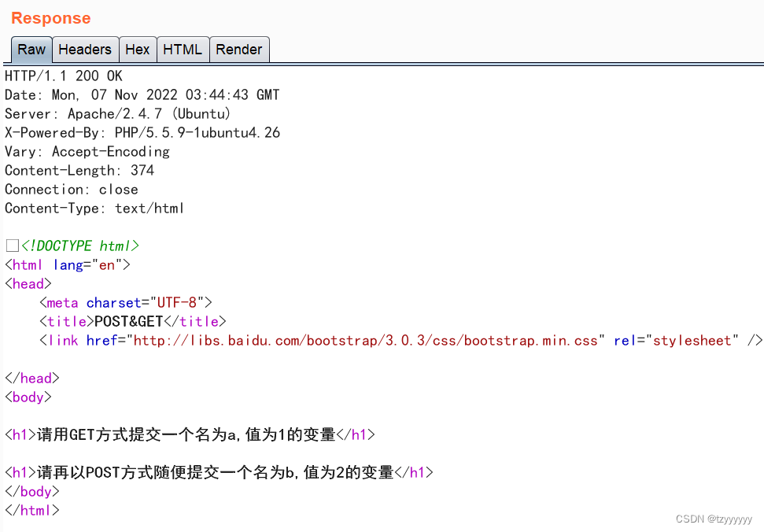This screenshot has height=532, width=764.
Task: Switch to the Headers tab
Action: pos(85,49)
